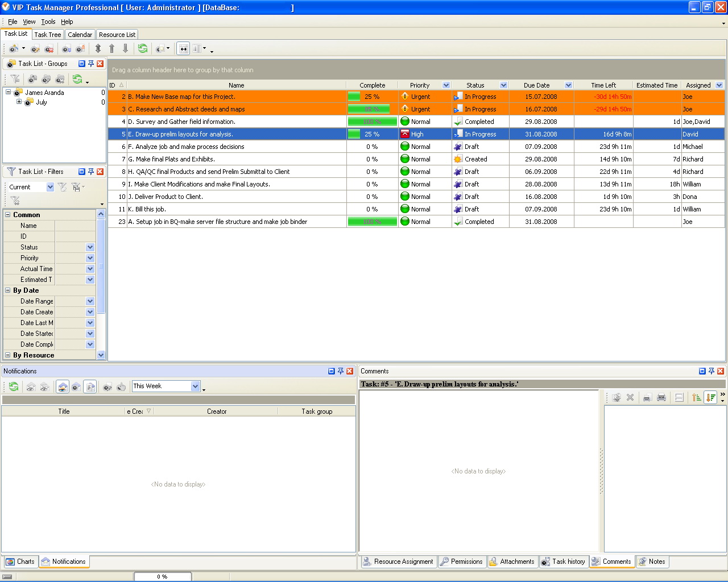The height and width of the screenshot is (582, 728).
Task: Toggle the column auto-width button in main toolbar
Action: [183, 49]
